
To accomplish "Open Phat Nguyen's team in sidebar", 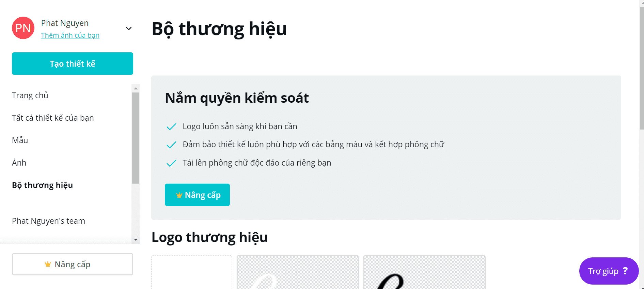I will [x=48, y=221].
